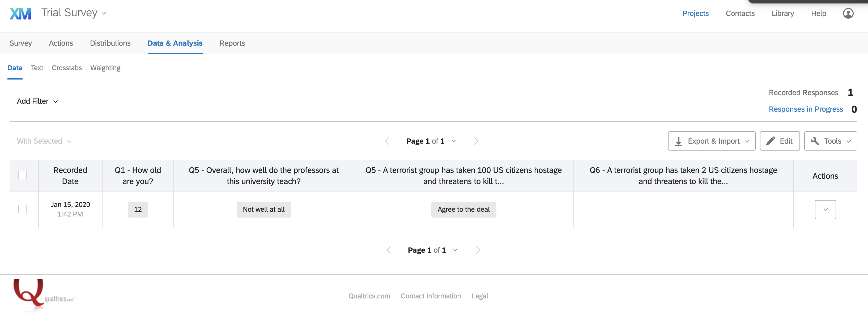Screen dimensions: 868x333
Task: Open the Contact Information footer link
Action: tap(431, 296)
